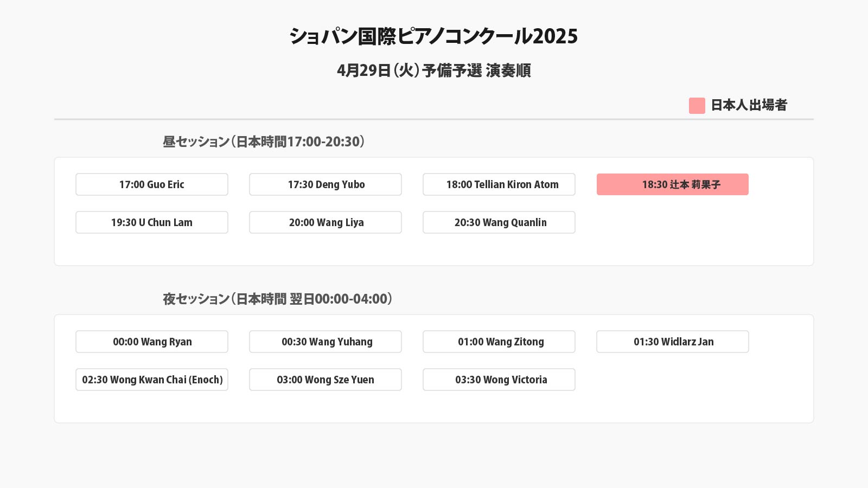
Task: Click the 00:00 Wang Ryan entry
Action: tap(152, 342)
